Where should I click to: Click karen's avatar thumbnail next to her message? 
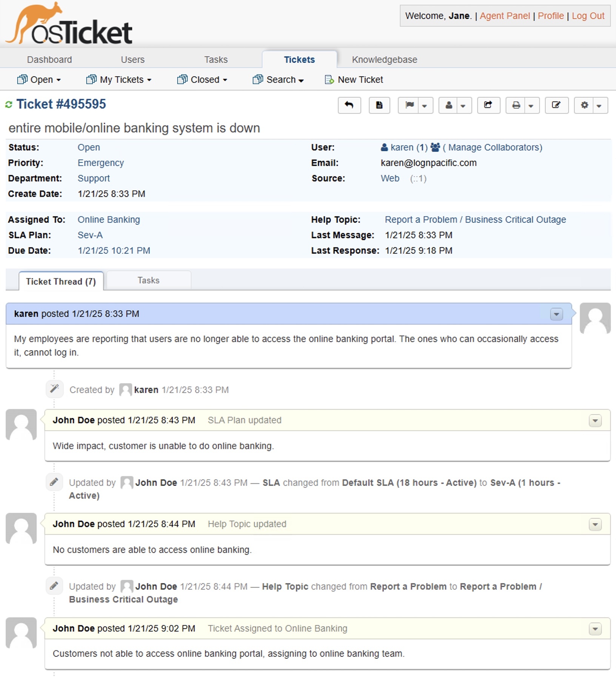pos(595,318)
